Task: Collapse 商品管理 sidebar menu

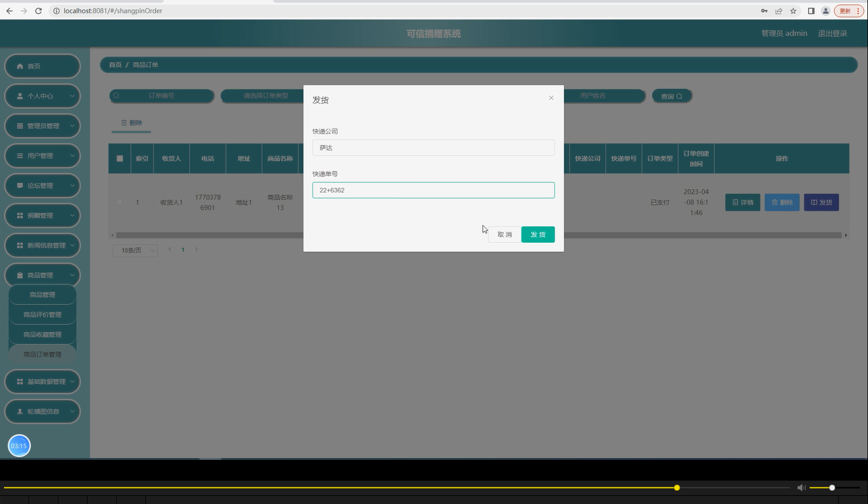Action: [x=42, y=275]
